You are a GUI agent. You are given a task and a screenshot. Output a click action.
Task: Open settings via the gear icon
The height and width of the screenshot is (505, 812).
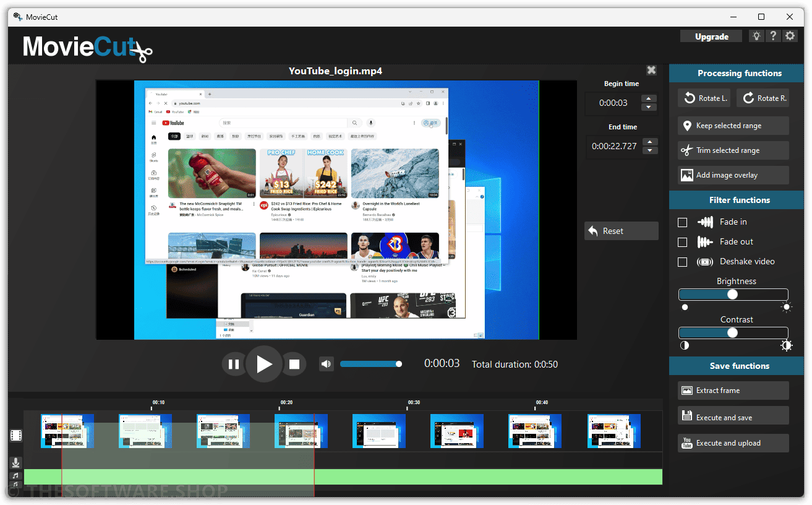tap(790, 36)
